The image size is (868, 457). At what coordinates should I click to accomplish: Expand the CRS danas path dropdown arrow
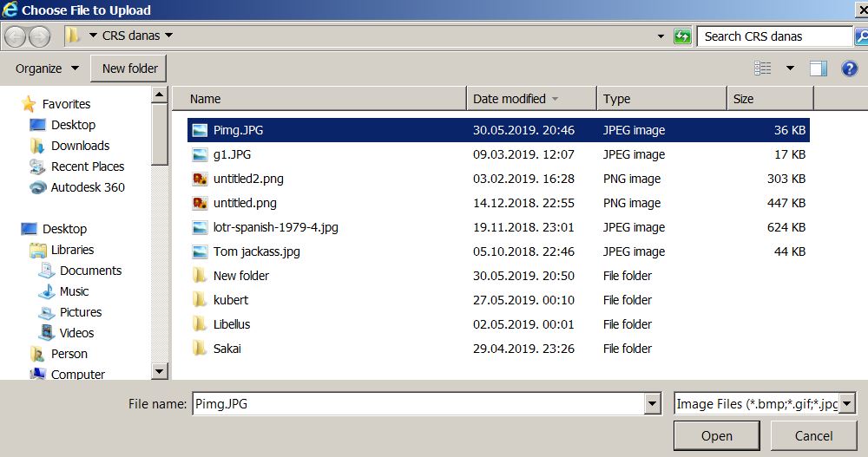(x=169, y=36)
